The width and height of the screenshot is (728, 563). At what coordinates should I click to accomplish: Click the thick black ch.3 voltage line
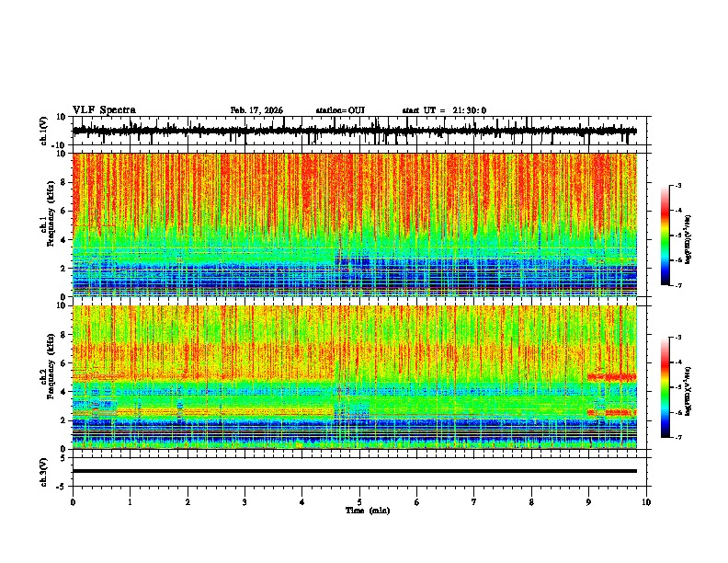point(355,471)
